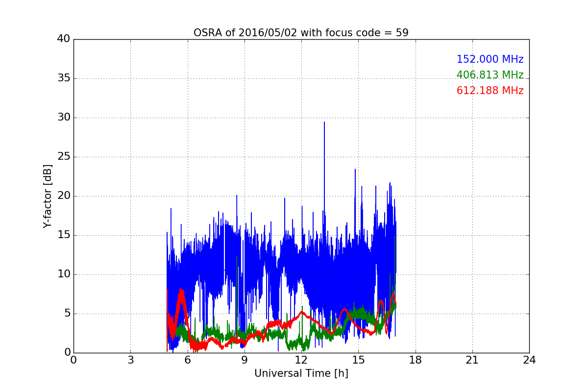Click the y-axis tick label 5
Screen dimensions: 588x392
67,314
